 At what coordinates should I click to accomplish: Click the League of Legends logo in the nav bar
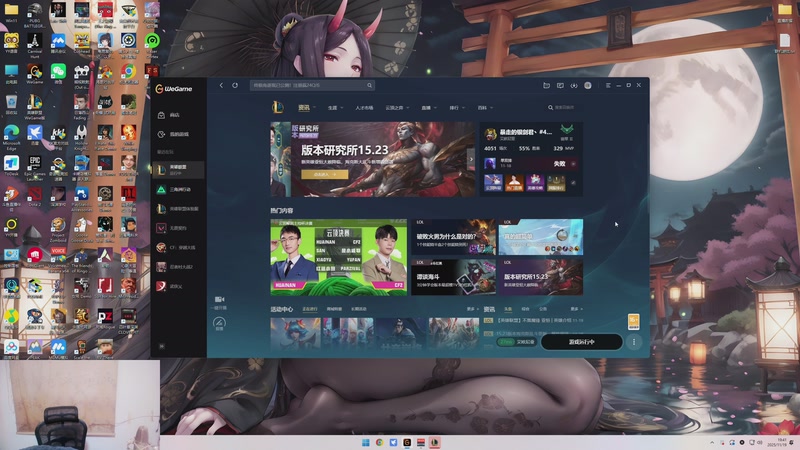click(x=278, y=107)
